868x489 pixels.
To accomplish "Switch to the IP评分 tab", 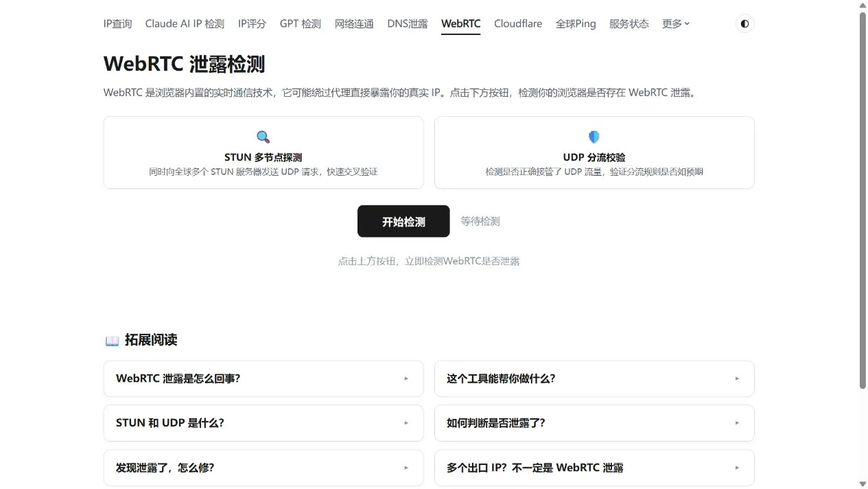I will 252,23.
